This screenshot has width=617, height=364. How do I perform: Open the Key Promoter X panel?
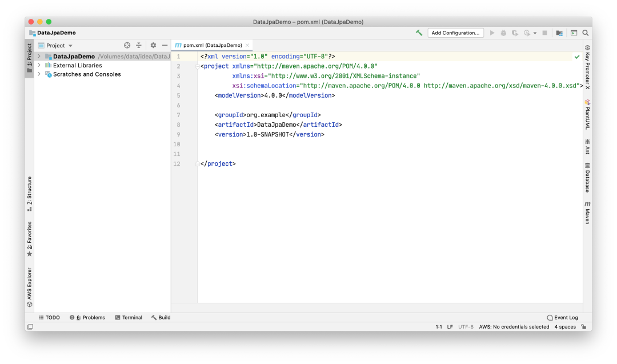point(587,67)
